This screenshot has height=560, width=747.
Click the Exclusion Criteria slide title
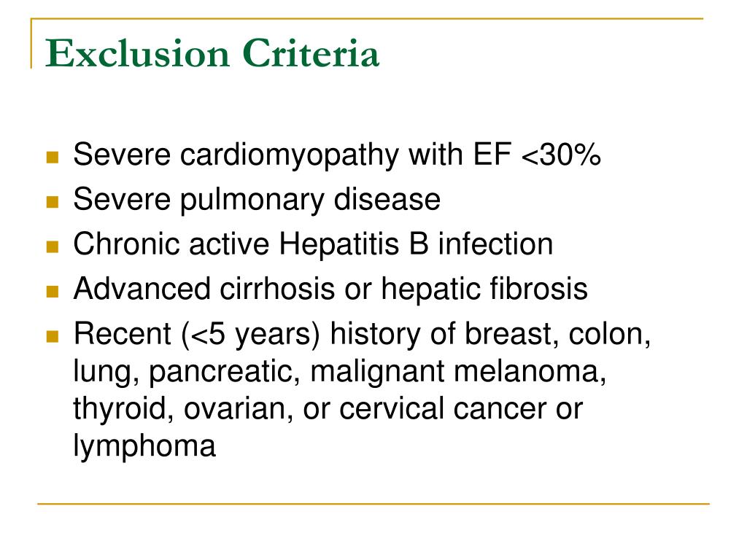coord(212,52)
